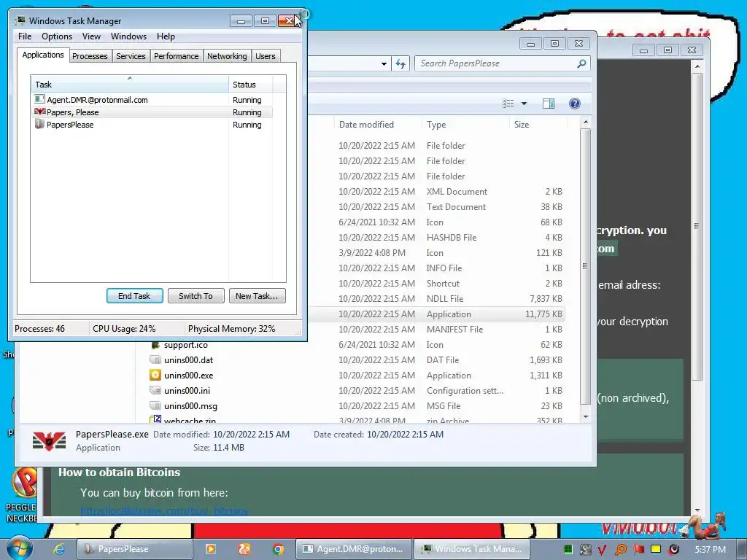Open the Windows Task Manager taskbar button
Viewport: 747px width, 560px height.
click(x=471, y=549)
